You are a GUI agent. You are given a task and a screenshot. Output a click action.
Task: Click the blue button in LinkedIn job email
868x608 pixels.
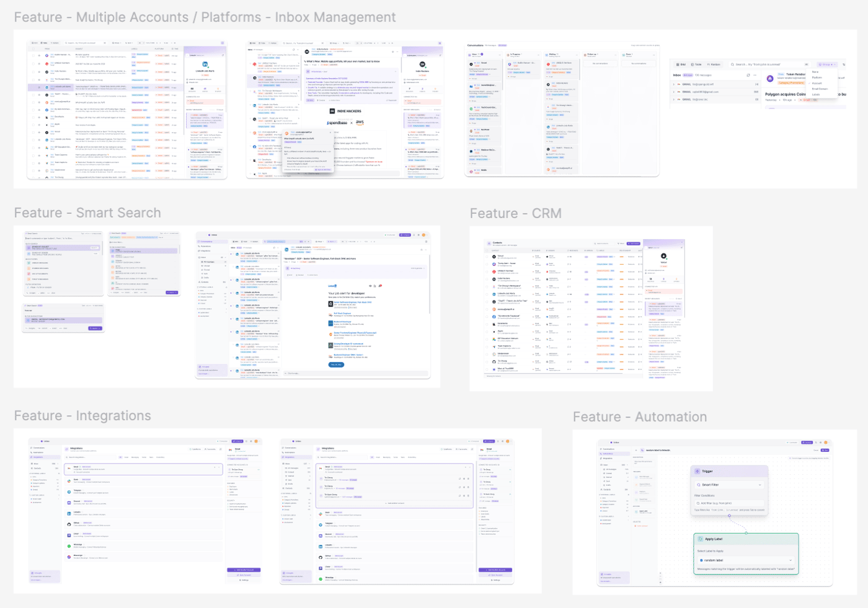click(335, 364)
